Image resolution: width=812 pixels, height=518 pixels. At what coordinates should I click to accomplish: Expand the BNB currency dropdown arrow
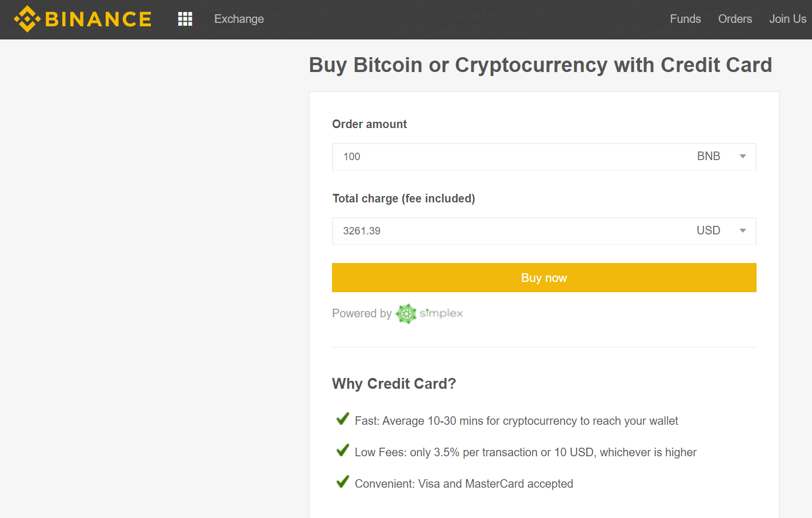(743, 157)
